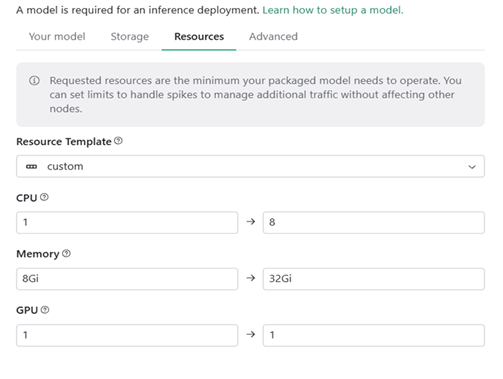Click the help icon next to CPU
The height and width of the screenshot is (379, 503).
click(x=44, y=197)
